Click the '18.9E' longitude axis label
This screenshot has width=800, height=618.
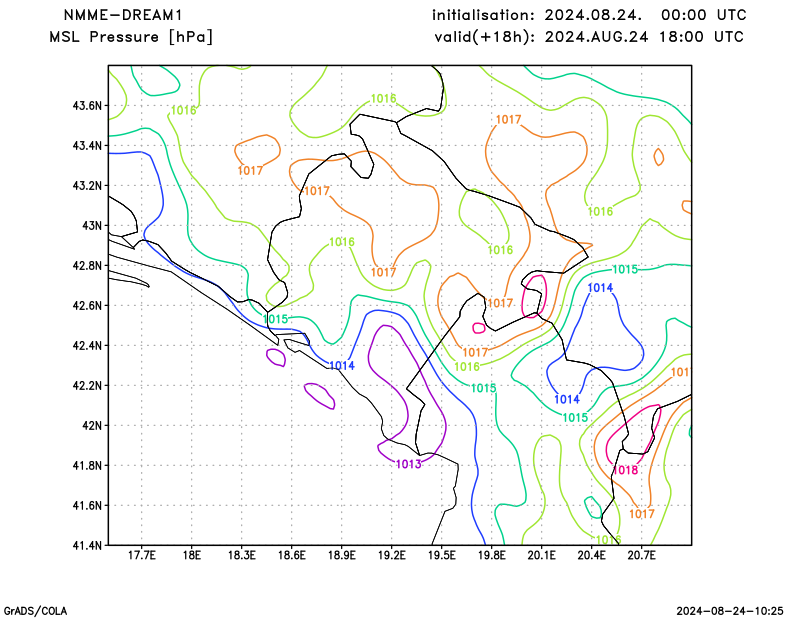click(341, 555)
